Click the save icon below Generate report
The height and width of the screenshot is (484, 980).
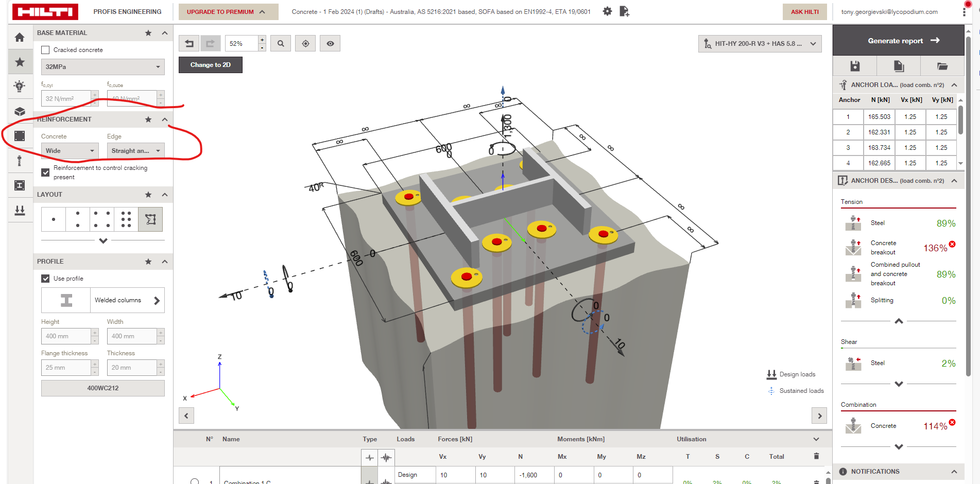pos(855,66)
